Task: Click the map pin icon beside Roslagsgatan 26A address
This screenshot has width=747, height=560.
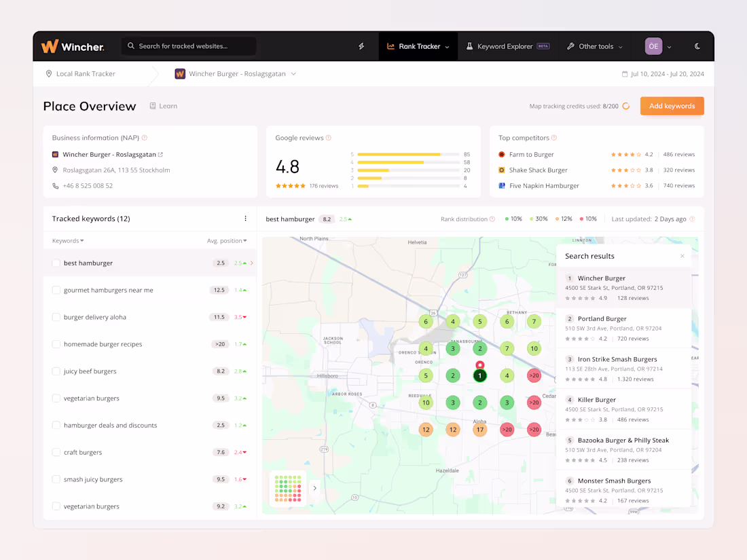Action: point(55,170)
